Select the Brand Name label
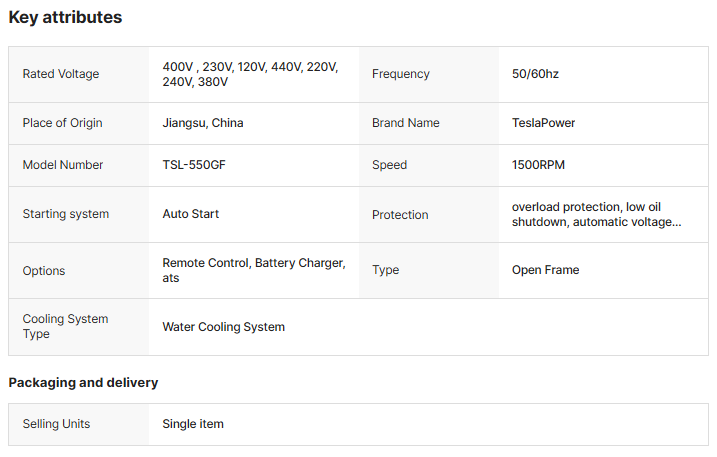The height and width of the screenshot is (457, 717). [406, 123]
